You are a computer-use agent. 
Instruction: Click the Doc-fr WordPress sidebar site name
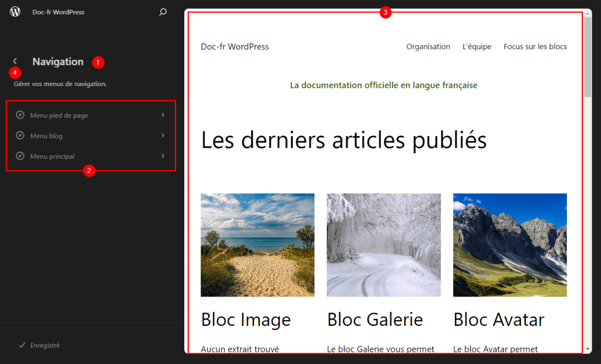(58, 12)
